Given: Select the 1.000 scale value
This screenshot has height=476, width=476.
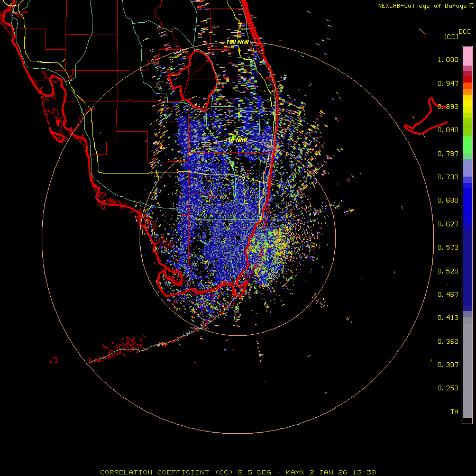Looking at the screenshot, I should [448, 59].
